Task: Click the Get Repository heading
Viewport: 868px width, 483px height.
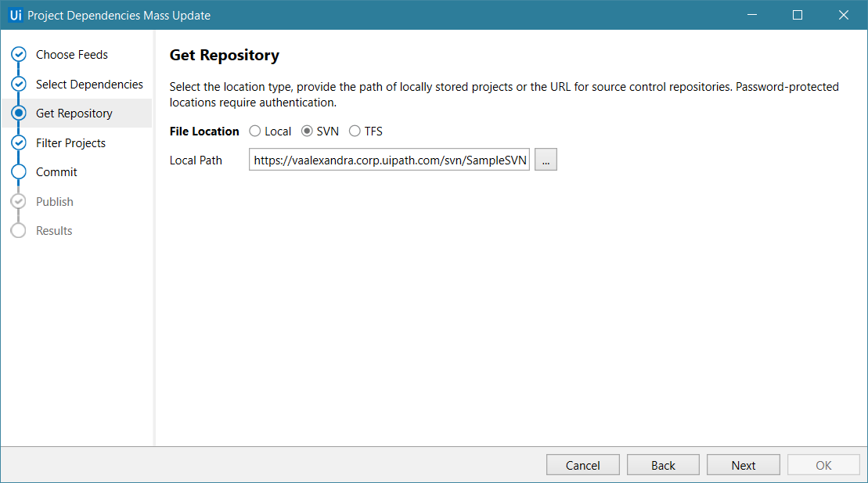Action: [x=224, y=56]
